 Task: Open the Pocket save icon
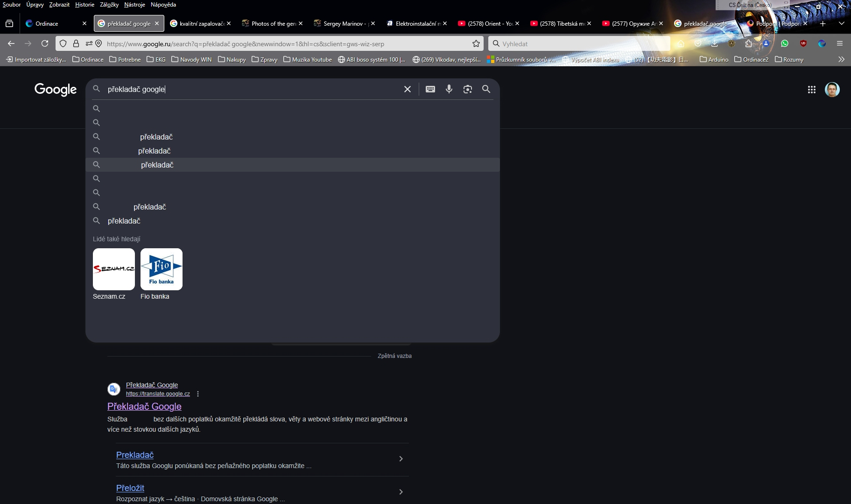tap(698, 43)
